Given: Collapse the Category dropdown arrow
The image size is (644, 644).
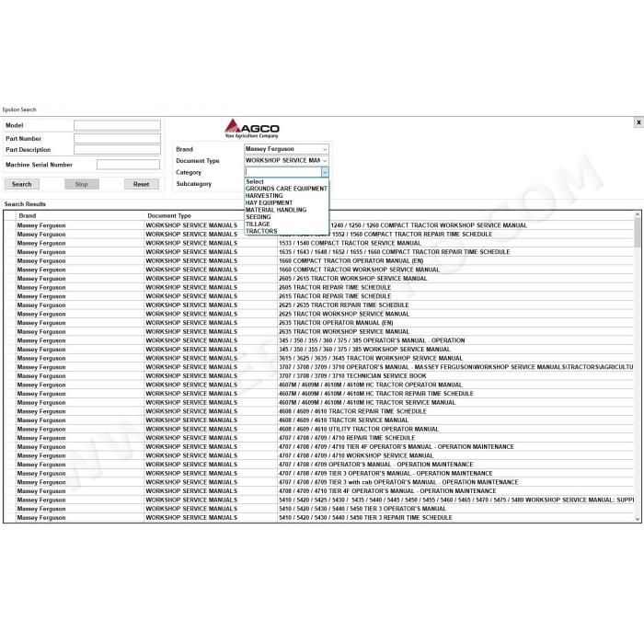Looking at the screenshot, I should pos(325,172).
